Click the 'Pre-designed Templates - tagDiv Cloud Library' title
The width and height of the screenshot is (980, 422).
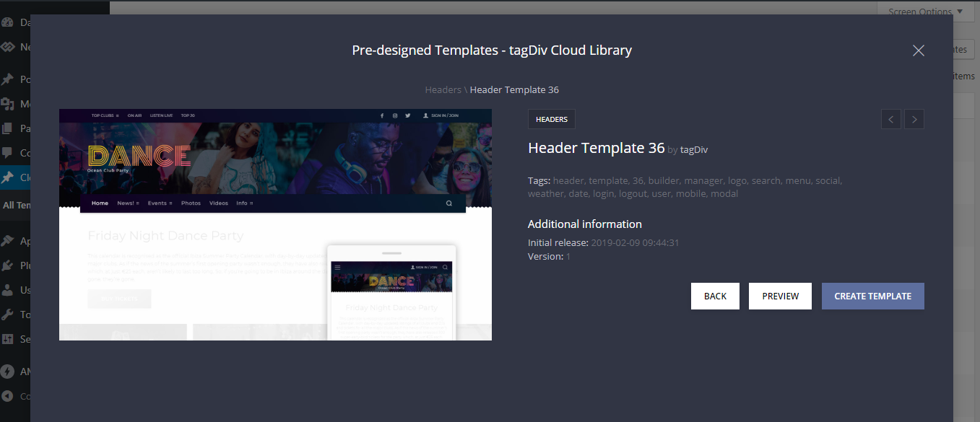[492, 50]
